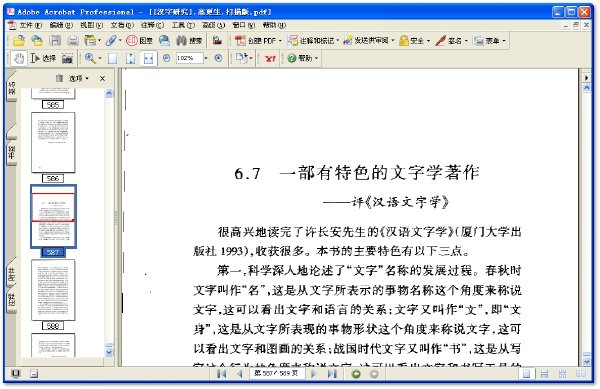Toggle single page layout

point(527,374)
